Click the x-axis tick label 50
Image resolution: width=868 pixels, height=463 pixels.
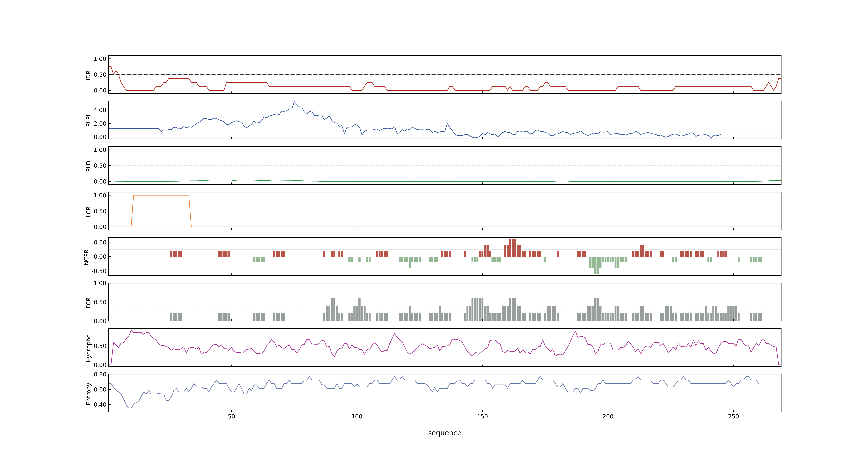pyautogui.click(x=232, y=416)
